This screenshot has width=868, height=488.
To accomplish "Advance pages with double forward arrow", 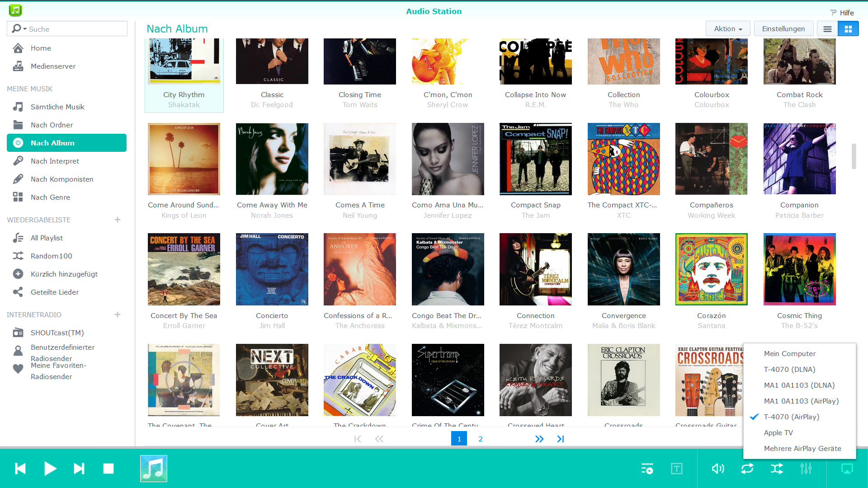I will pos(539,439).
